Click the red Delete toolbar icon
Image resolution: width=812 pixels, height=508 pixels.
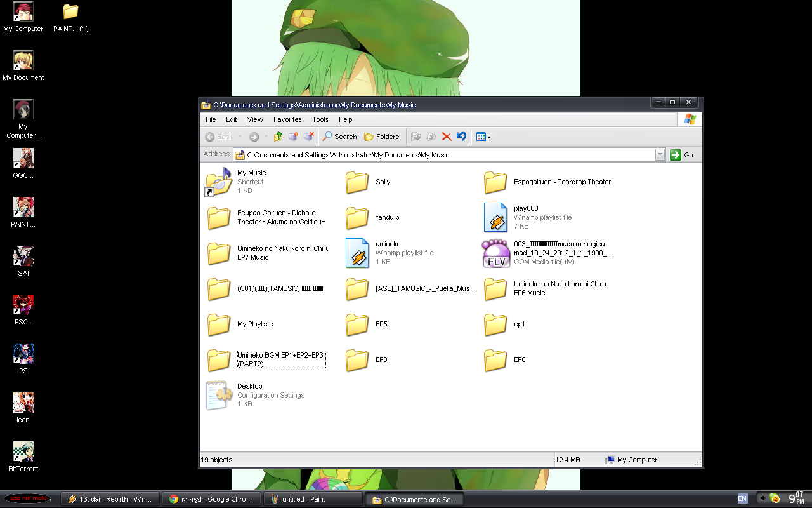click(x=447, y=137)
